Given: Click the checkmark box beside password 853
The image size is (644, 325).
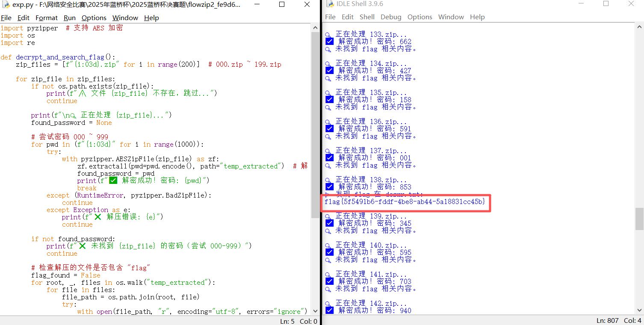Looking at the screenshot, I should tap(329, 186).
